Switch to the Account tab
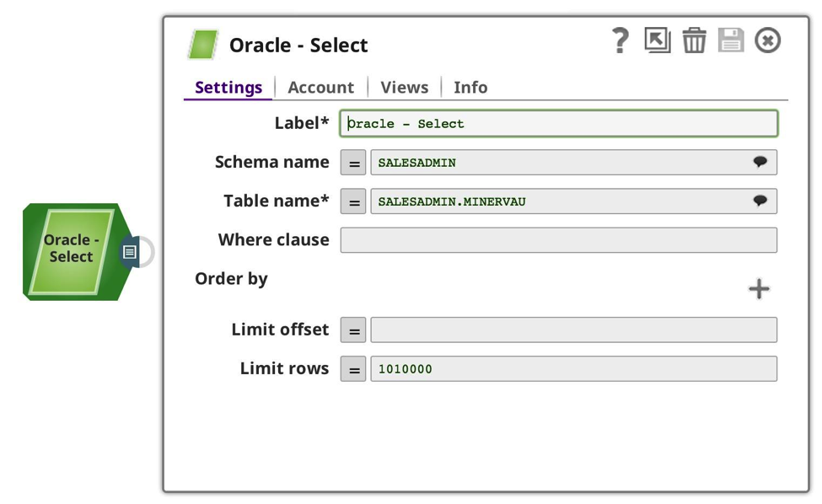Image resolution: width=822 pixels, height=504 pixels. pos(321,87)
